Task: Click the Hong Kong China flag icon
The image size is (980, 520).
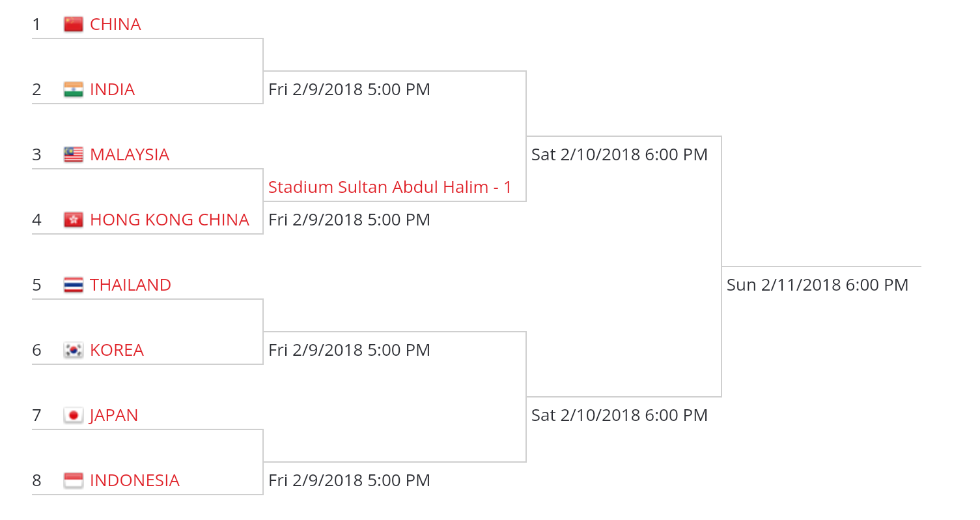Action: point(74,220)
